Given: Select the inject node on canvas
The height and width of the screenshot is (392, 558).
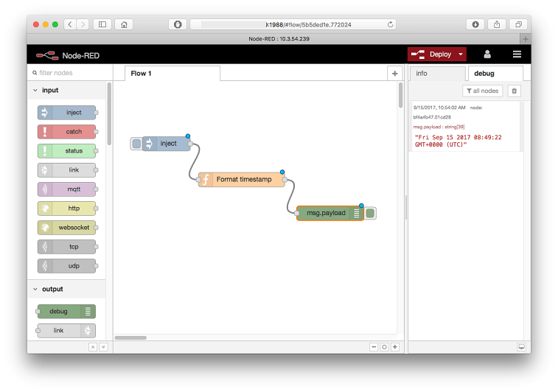Looking at the screenshot, I should tap(167, 144).
